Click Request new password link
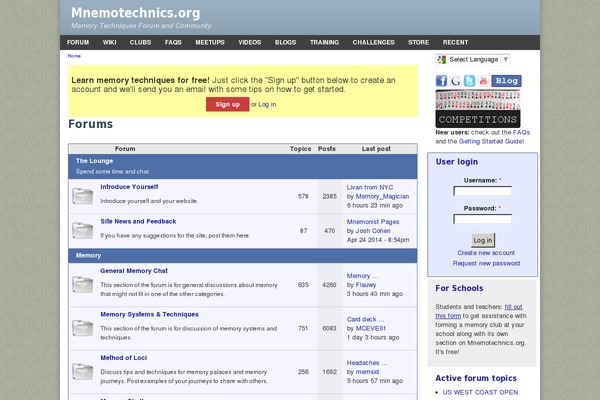This screenshot has width=600, height=400. pos(486,263)
